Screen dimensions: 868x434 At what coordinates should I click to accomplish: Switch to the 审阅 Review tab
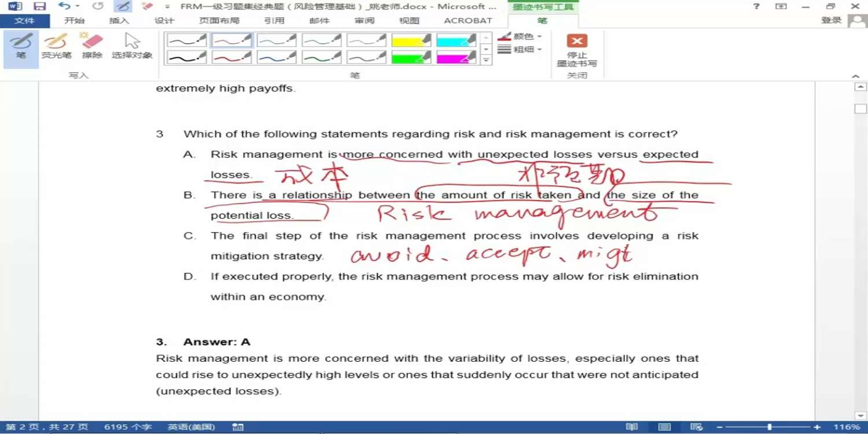pos(364,21)
